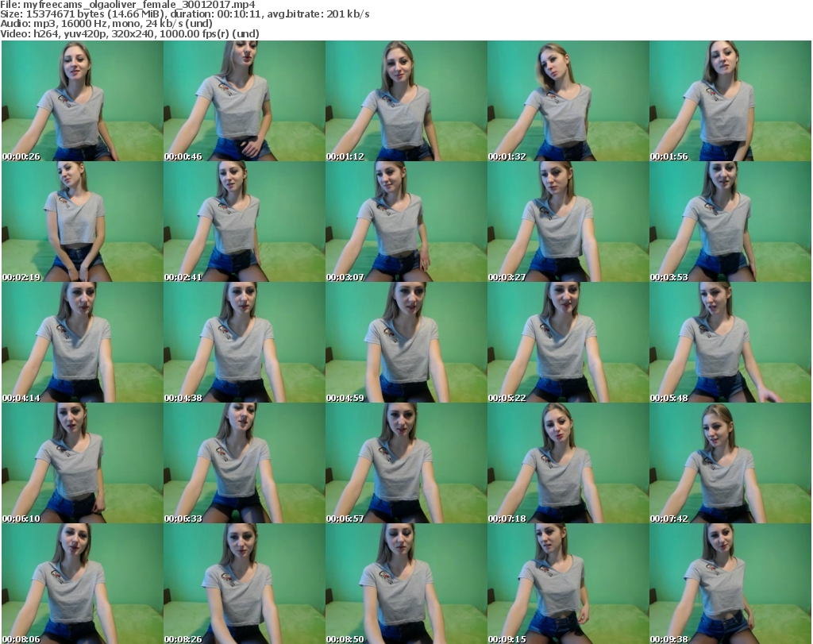
Task: Open the frame at 00:02:41
Action: pyautogui.click(x=245, y=222)
